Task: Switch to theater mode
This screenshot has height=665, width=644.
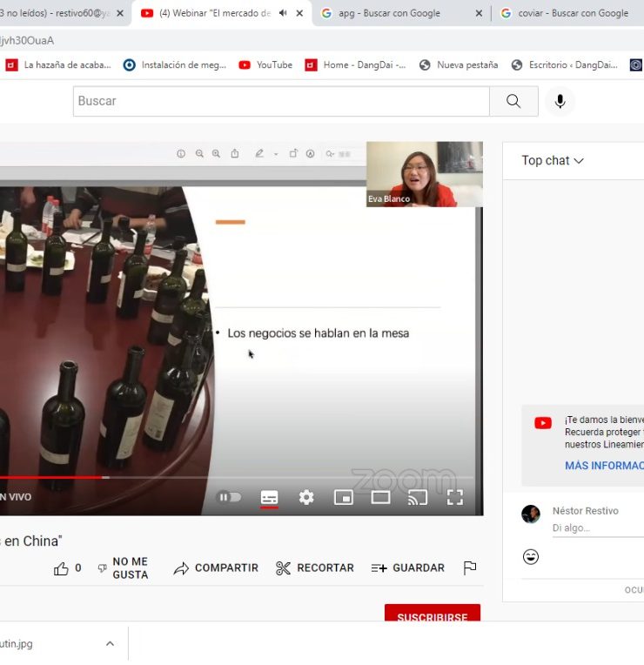Action: pos(380,497)
